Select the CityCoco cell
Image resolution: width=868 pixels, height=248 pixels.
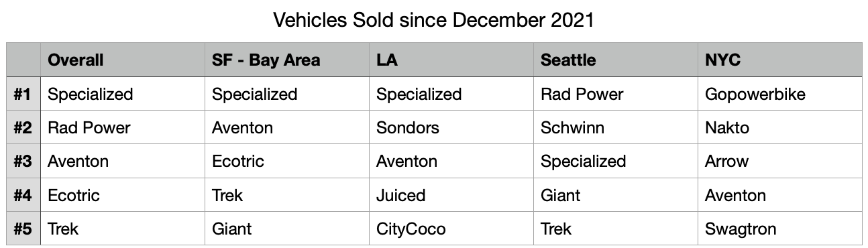(451, 229)
